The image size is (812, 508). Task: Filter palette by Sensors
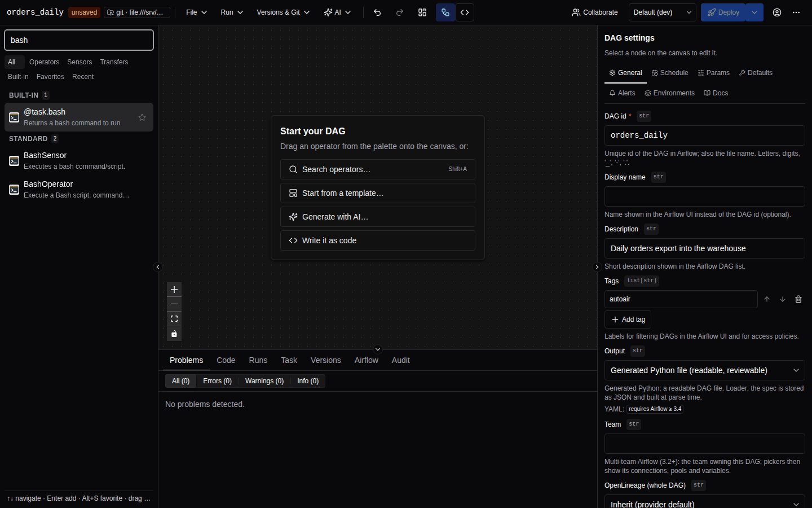80,62
